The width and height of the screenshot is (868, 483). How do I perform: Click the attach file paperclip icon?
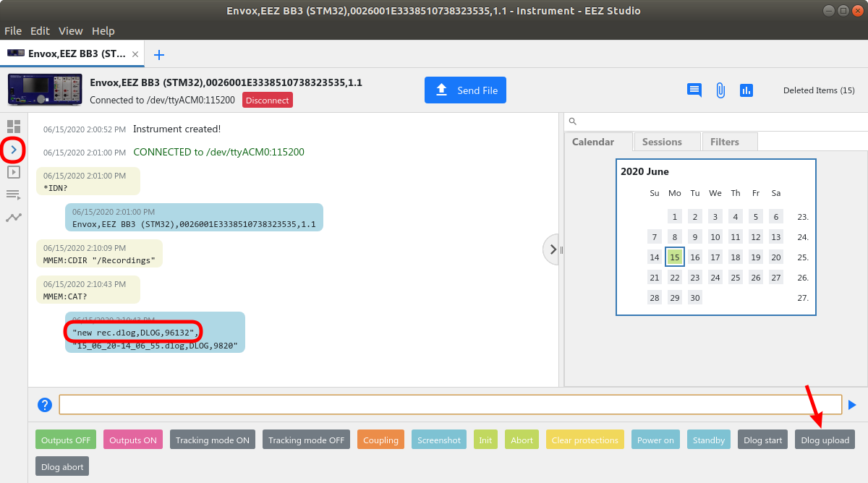[x=720, y=90]
